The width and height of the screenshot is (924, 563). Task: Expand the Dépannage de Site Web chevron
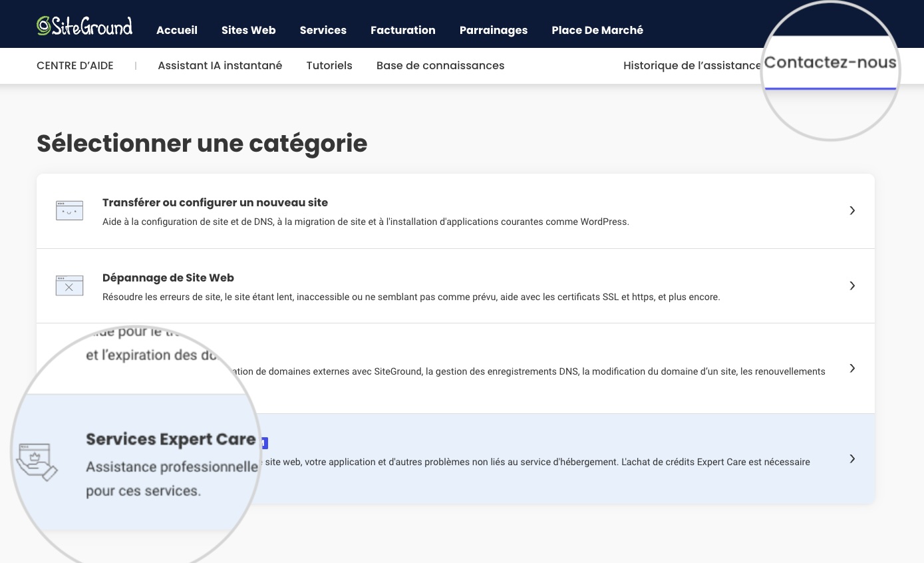(852, 285)
